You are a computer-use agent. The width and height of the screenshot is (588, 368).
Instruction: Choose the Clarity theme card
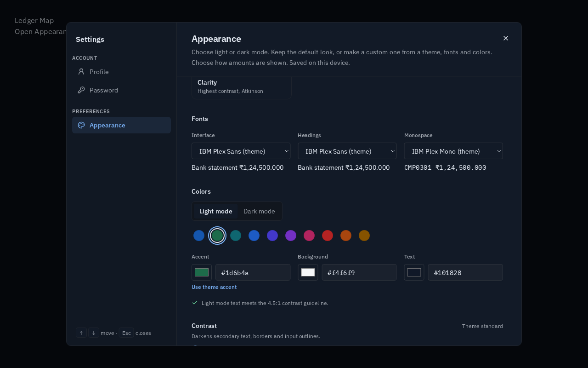(242, 87)
